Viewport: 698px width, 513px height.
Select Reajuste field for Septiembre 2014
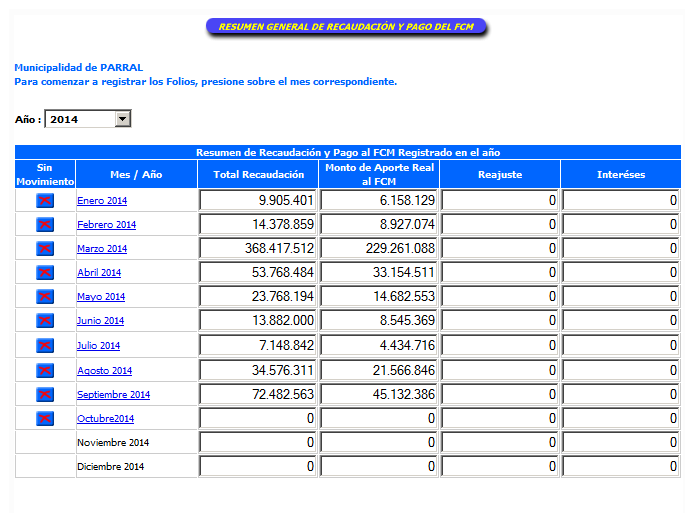[x=500, y=395]
